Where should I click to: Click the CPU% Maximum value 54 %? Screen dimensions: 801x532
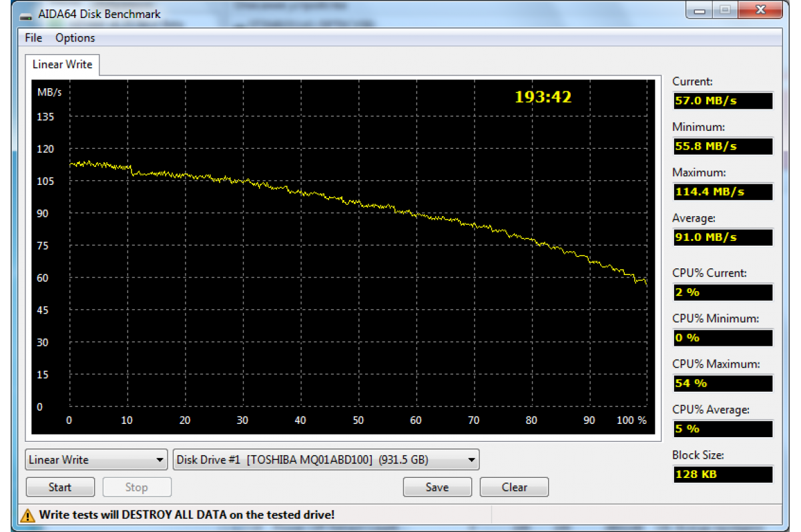(722, 383)
